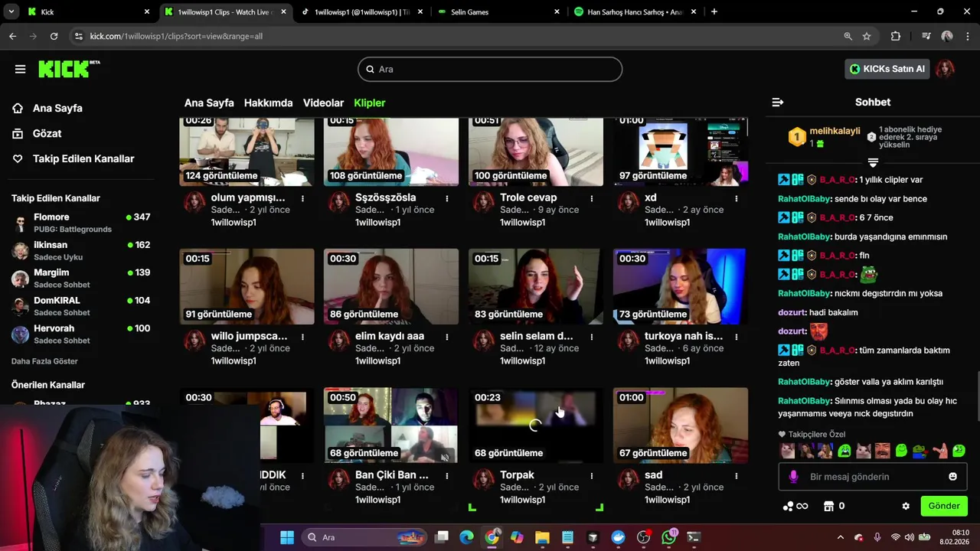Open the Chrome tab search dropdown

[12, 11]
